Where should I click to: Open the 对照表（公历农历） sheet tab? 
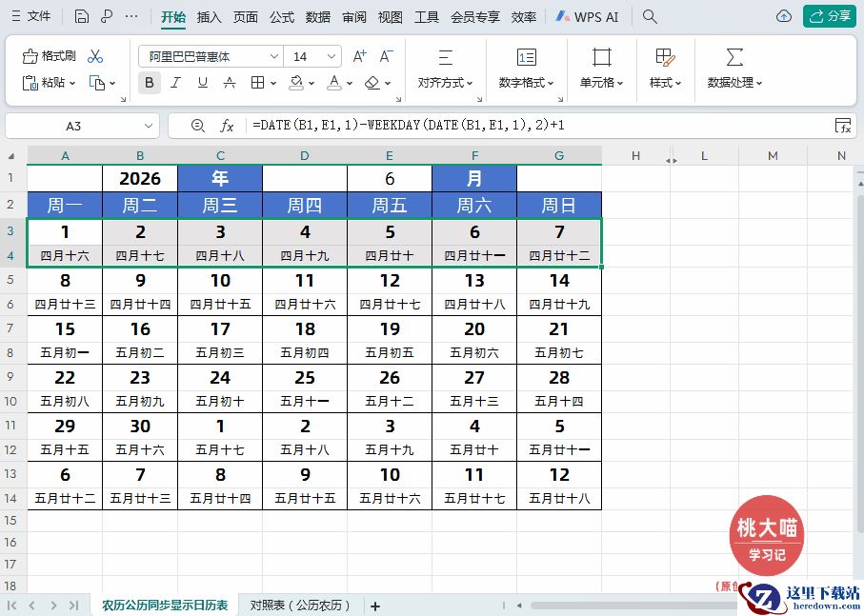pyautogui.click(x=300, y=606)
